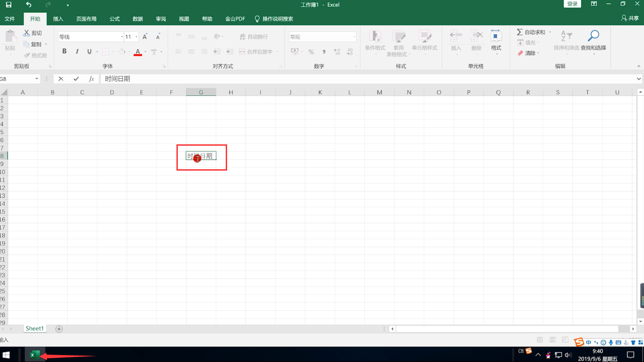Image resolution: width=644 pixels, height=362 pixels.
Task: Click the percent style button
Action: pyautogui.click(x=311, y=52)
